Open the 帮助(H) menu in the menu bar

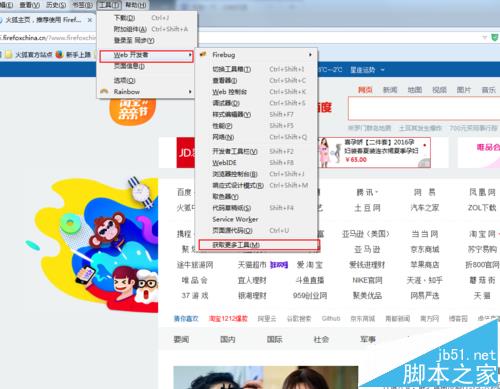136,5
